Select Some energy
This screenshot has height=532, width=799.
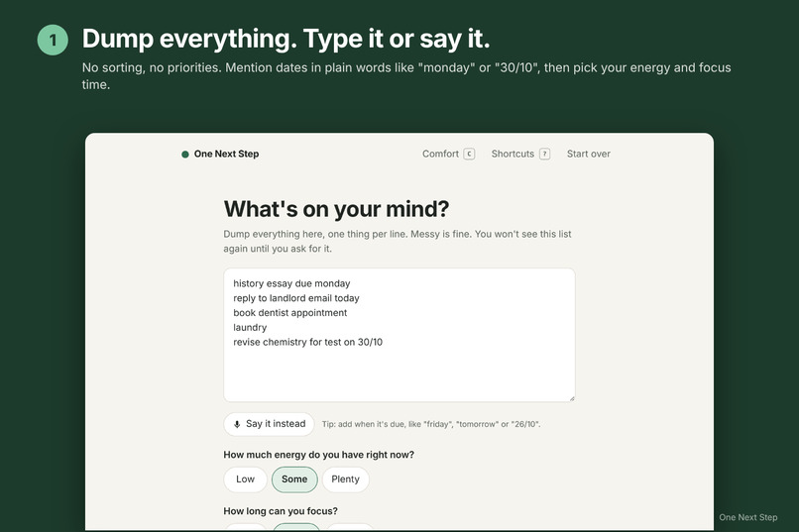[294, 479]
